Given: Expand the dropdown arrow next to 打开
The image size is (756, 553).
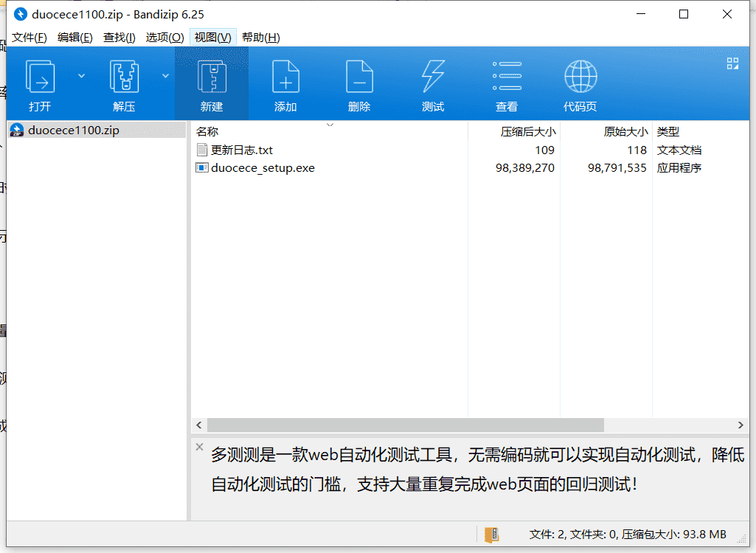Looking at the screenshot, I should coord(81,76).
